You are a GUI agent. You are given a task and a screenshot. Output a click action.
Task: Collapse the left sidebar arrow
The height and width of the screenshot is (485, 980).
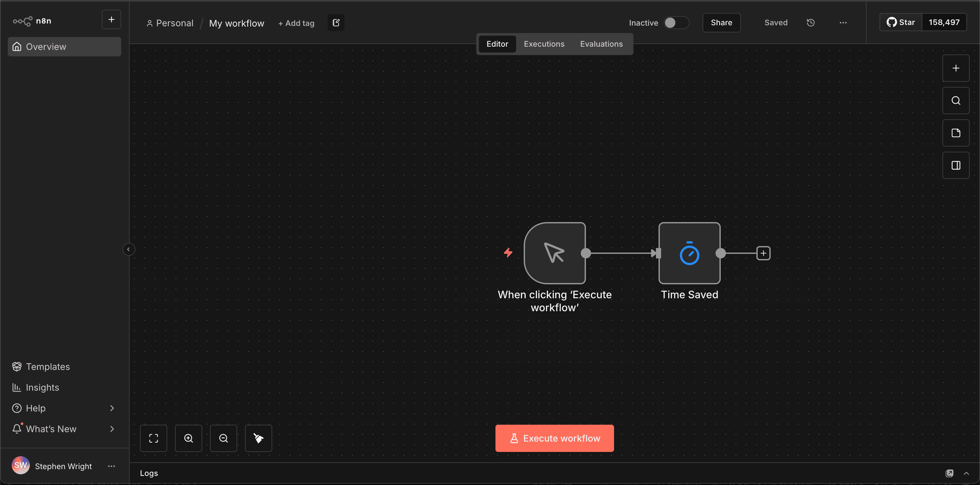[129, 249]
